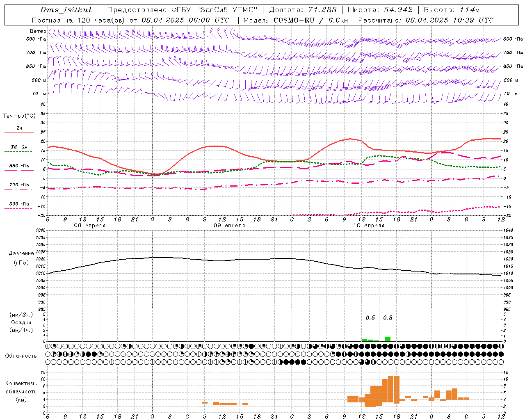525x420 pixels.
Task: Click the 08 апреля date label
Action: click(90, 226)
